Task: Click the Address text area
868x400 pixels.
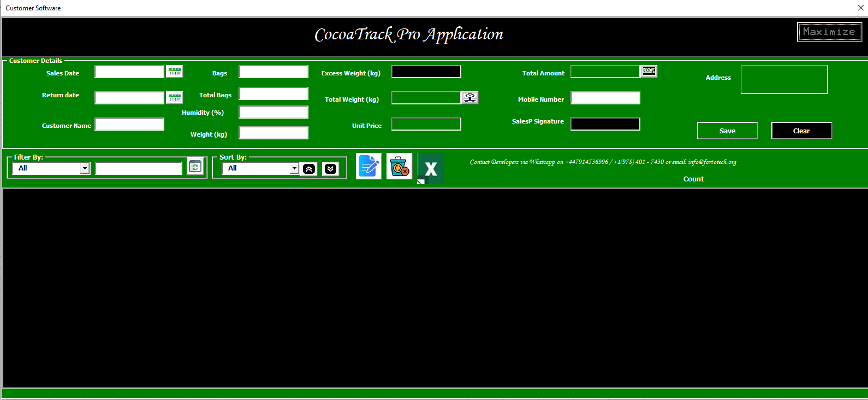Action: pos(784,80)
